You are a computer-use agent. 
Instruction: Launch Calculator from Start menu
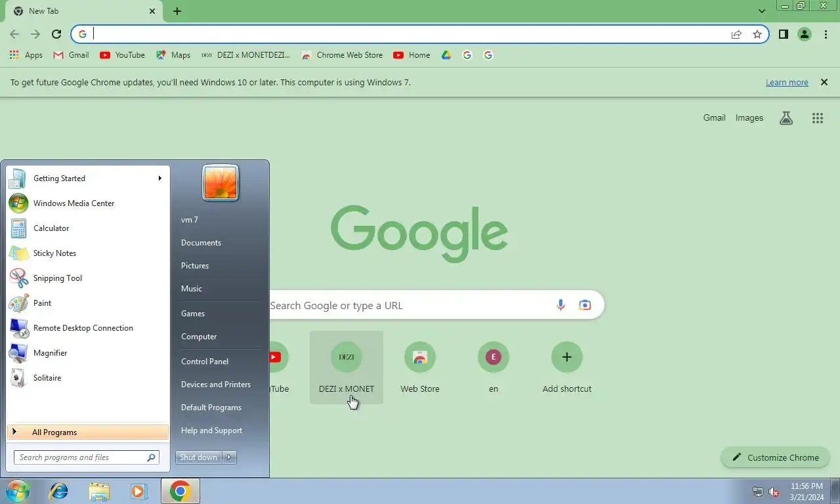[x=88, y=228]
